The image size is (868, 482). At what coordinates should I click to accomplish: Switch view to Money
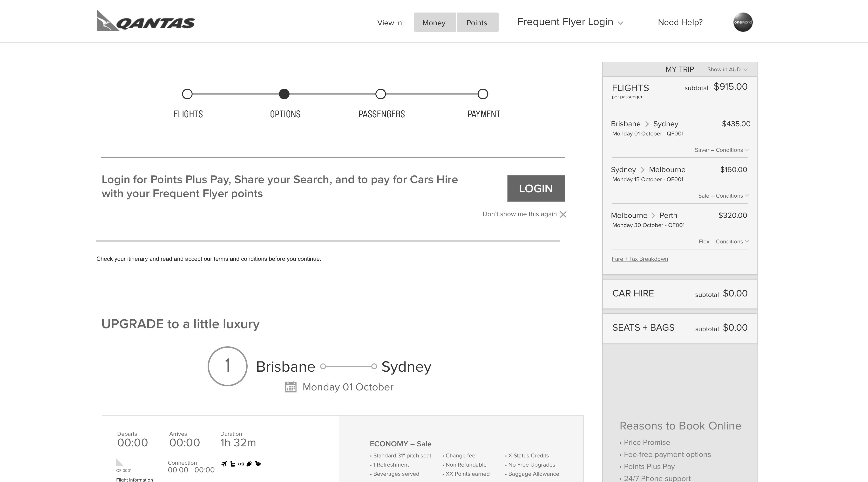point(434,23)
